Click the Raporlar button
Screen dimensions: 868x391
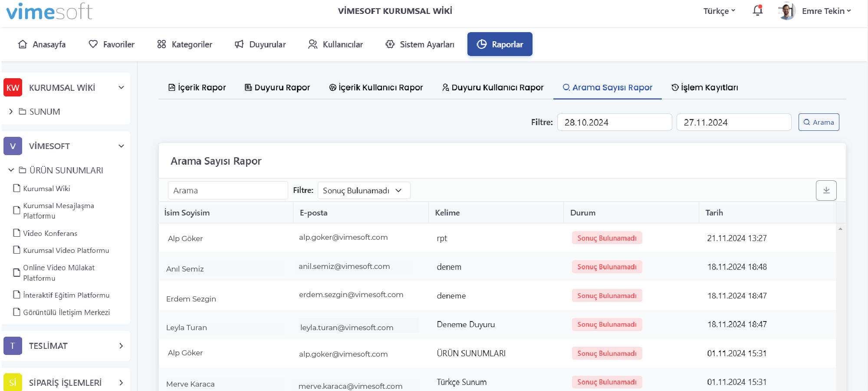500,44
